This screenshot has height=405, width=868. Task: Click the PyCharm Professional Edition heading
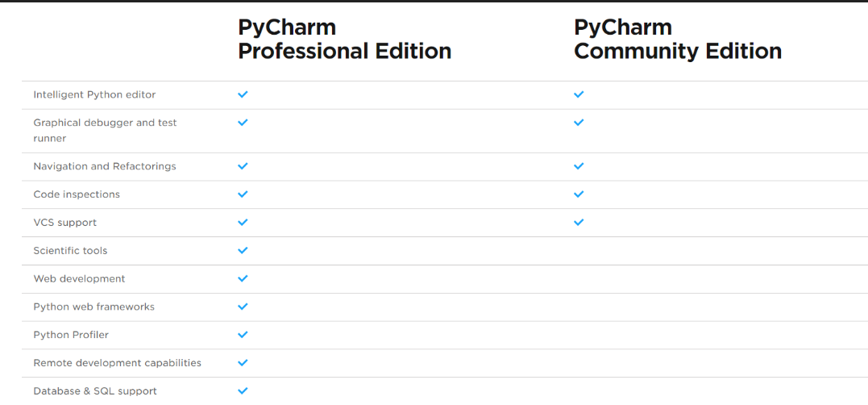click(344, 39)
